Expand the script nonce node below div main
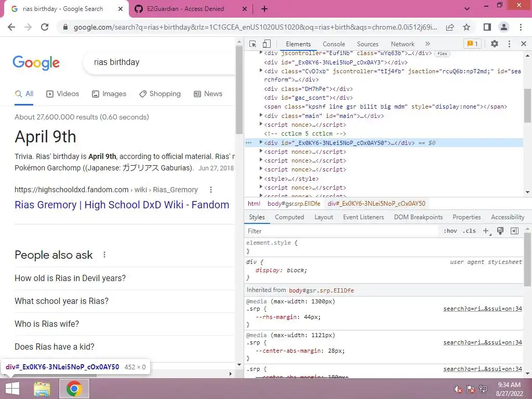Viewport: 532px width, 399px height. pos(261,124)
